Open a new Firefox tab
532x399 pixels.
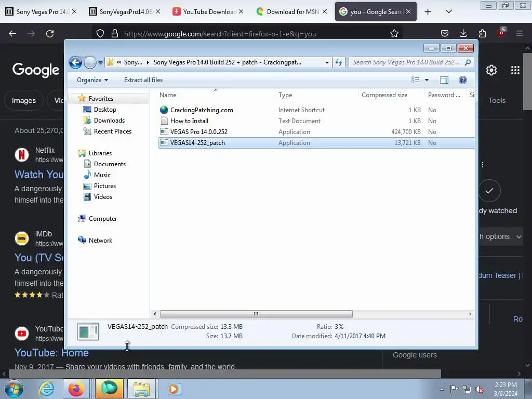428,12
